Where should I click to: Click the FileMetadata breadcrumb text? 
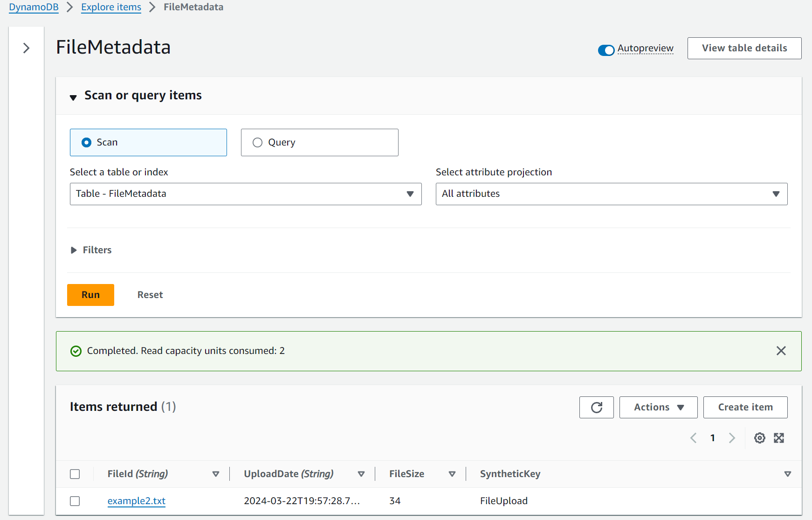(193, 7)
